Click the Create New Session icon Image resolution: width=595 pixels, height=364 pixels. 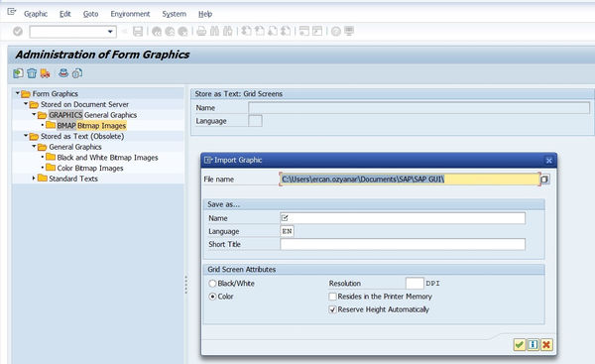click(x=304, y=32)
